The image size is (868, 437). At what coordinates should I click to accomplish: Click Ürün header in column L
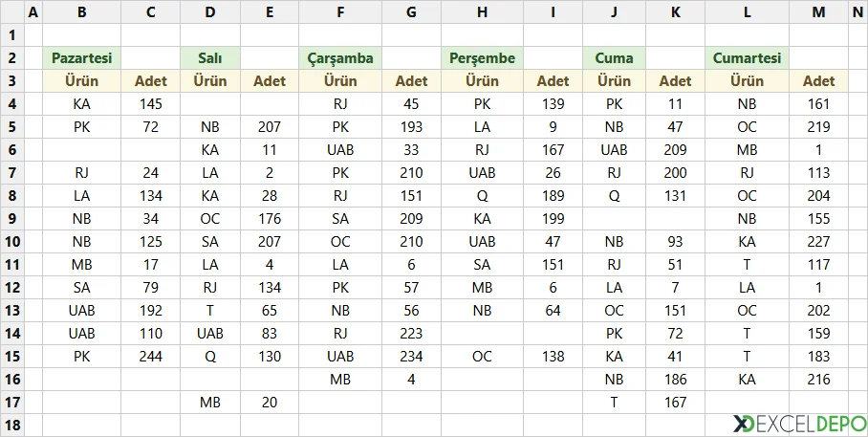748,81
